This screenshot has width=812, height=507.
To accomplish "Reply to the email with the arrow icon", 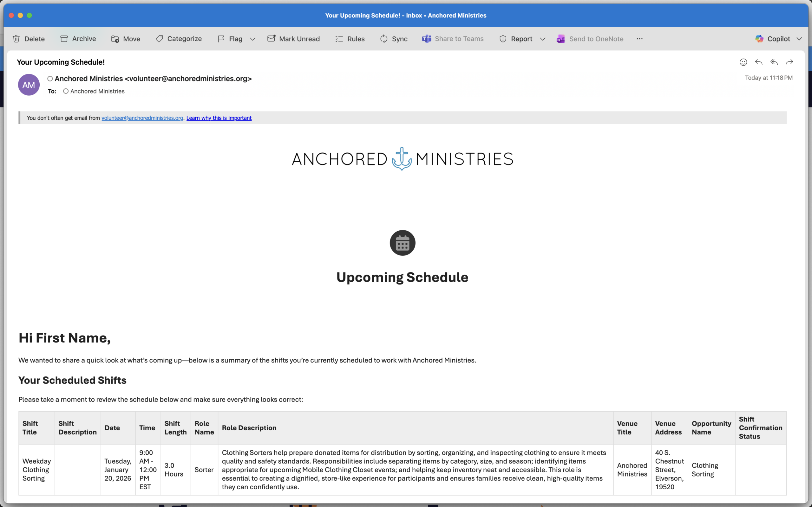I will [759, 62].
